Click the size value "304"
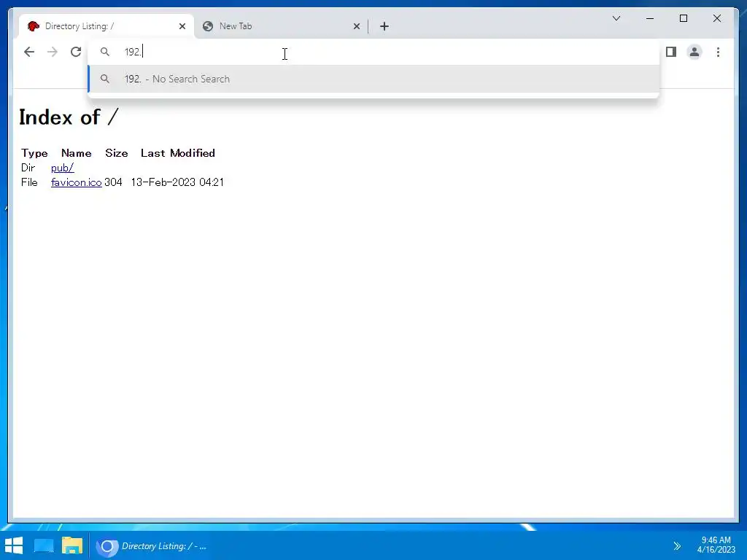Image resolution: width=747 pixels, height=560 pixels. click(x=113, y=182)
